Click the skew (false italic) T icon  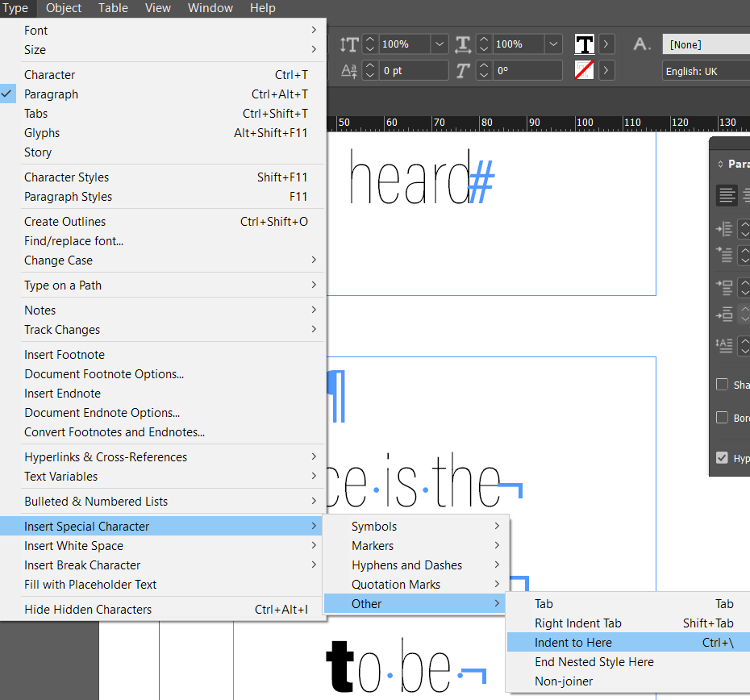[x=463, y=71]
